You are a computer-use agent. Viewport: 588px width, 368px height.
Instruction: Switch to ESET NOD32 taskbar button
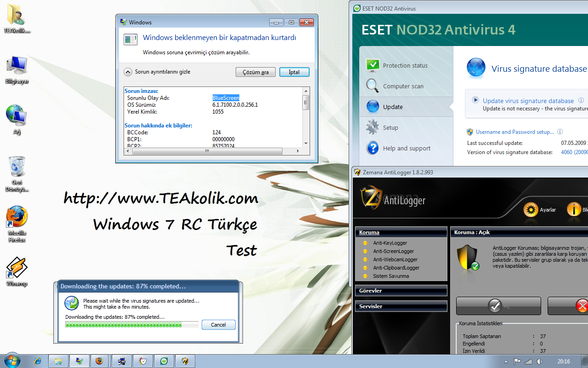tap(164, 361)
